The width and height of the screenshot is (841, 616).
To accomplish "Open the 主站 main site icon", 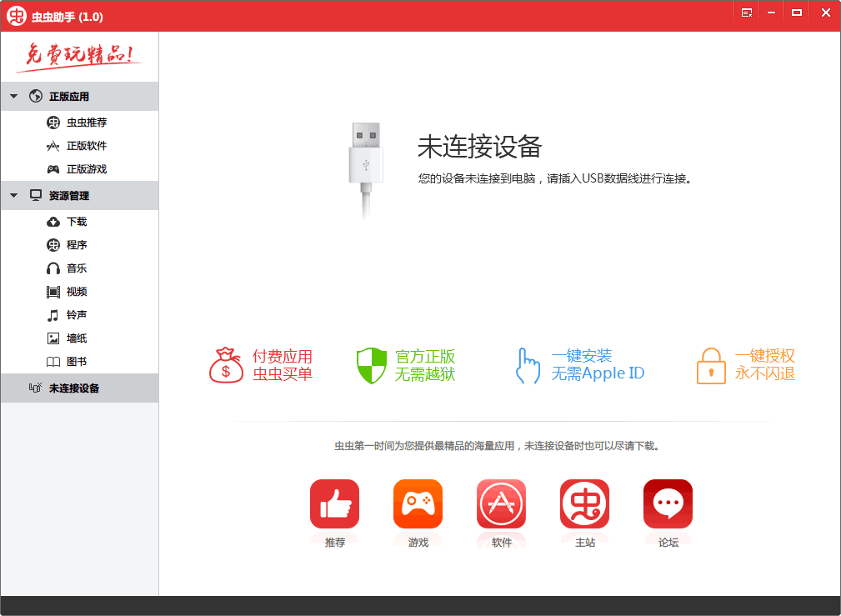I will coord(584,503).
